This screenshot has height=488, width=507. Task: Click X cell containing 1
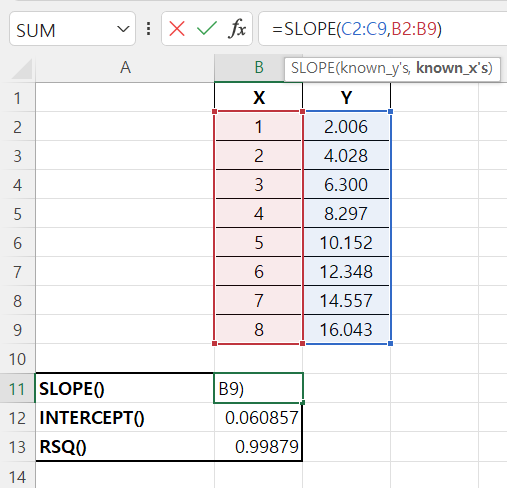pyautogui.click(x=259, y=127)
